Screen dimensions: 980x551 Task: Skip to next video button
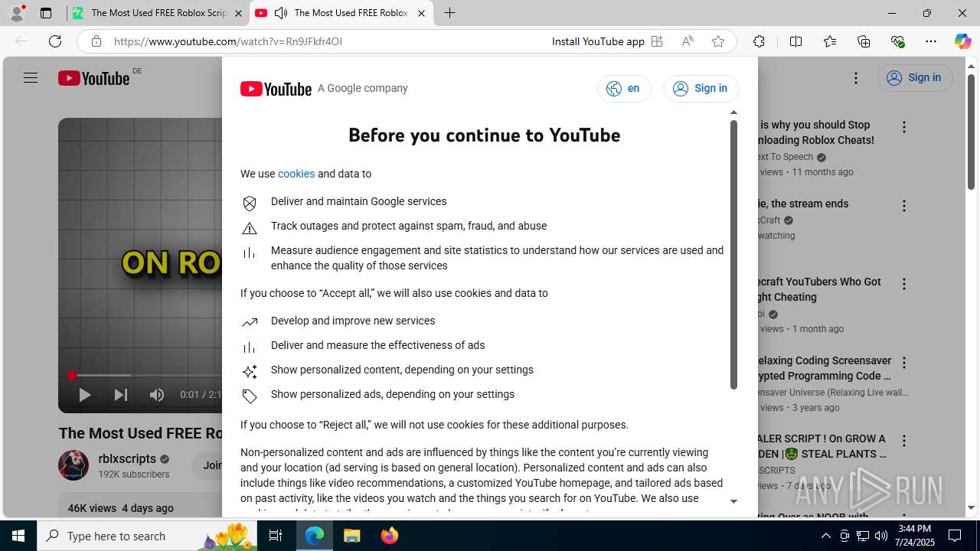pos(121,395)
